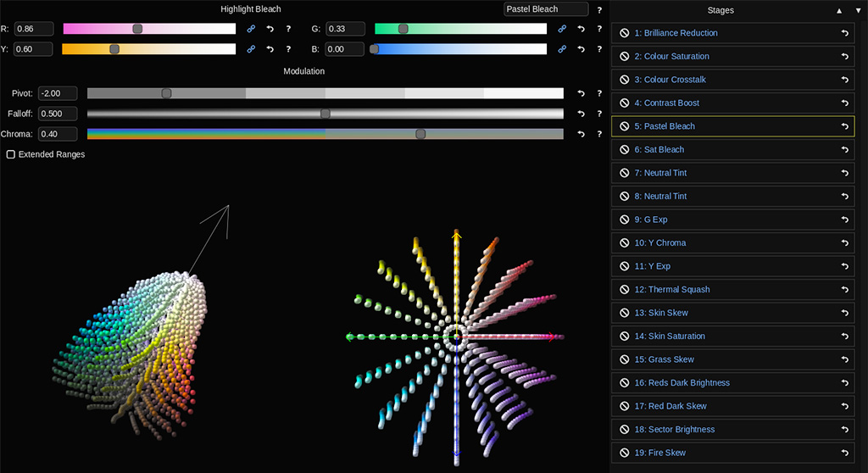Toggle bypass on 1: Brilliance Reduction
Viewport: 868px width, 473px height.
point(625,33)
